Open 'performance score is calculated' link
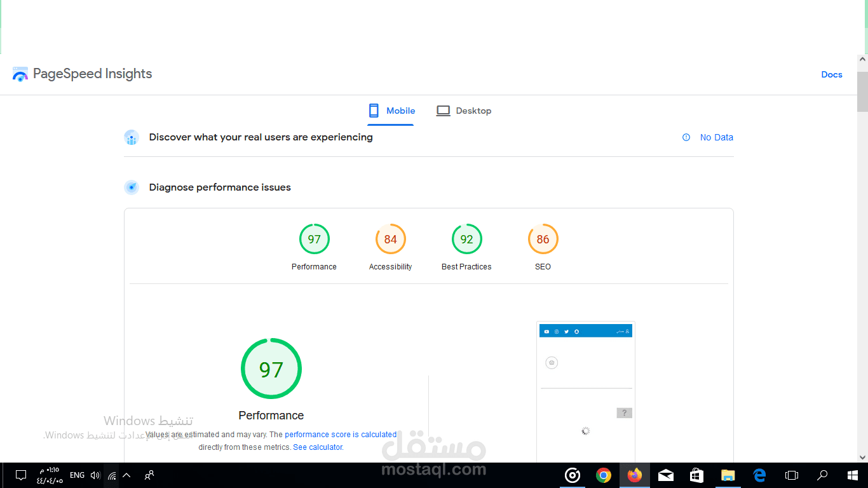The height and width of the screenshot is (488, 868). point(341,435)
